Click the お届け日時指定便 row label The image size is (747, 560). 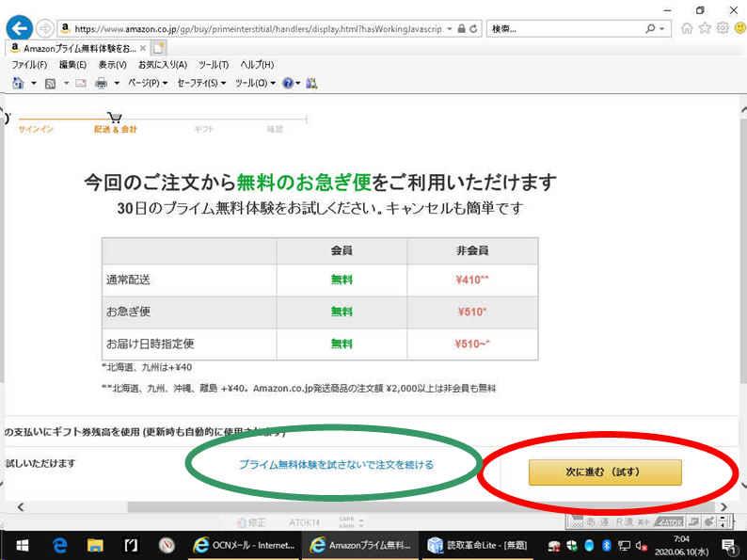151,344
